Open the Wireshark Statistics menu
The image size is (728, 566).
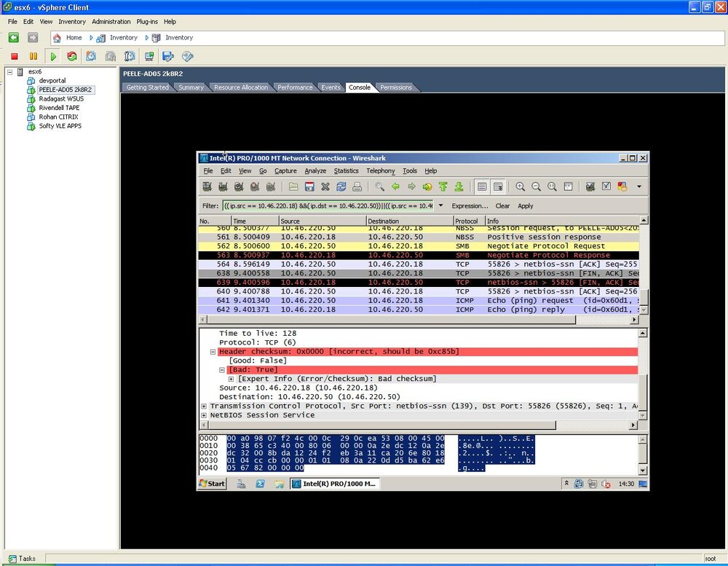pyautogui.click(x=346, y=170)
